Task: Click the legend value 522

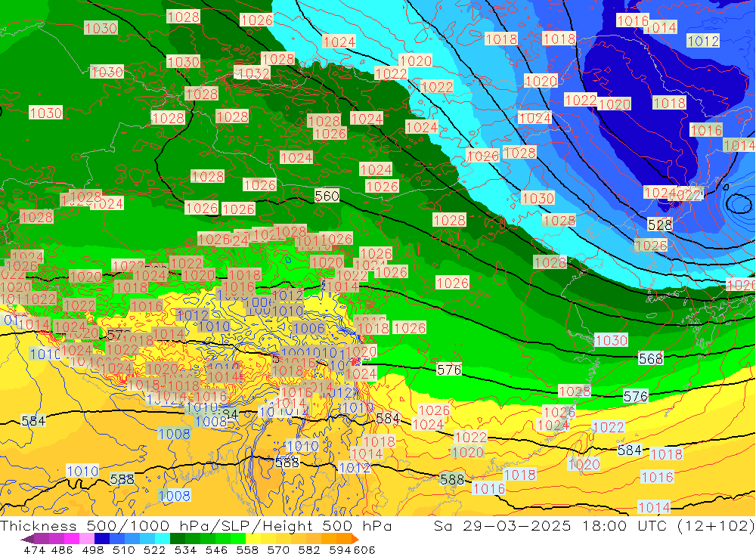Action: [155, 549]
